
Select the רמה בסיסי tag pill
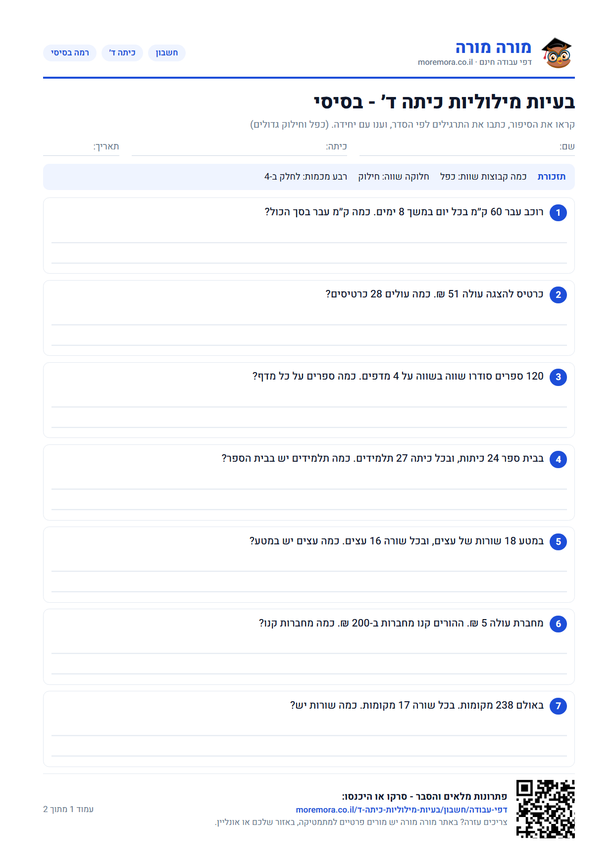pos(70,53)
